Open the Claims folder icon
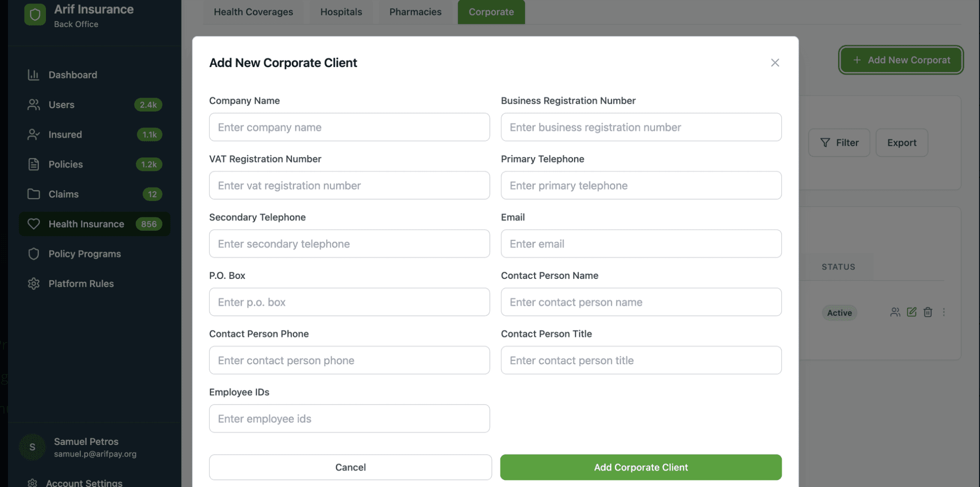The width and height of the screenshot is (980, 487). [x=33, y=194]
